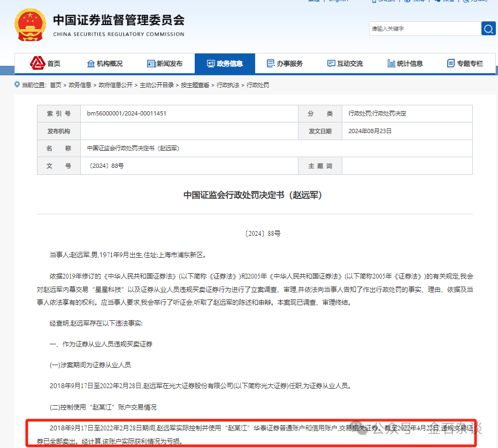Click the chat bubble icon beside 互动交流
Viewport: 498px width, 448px height.
[331, 64]
